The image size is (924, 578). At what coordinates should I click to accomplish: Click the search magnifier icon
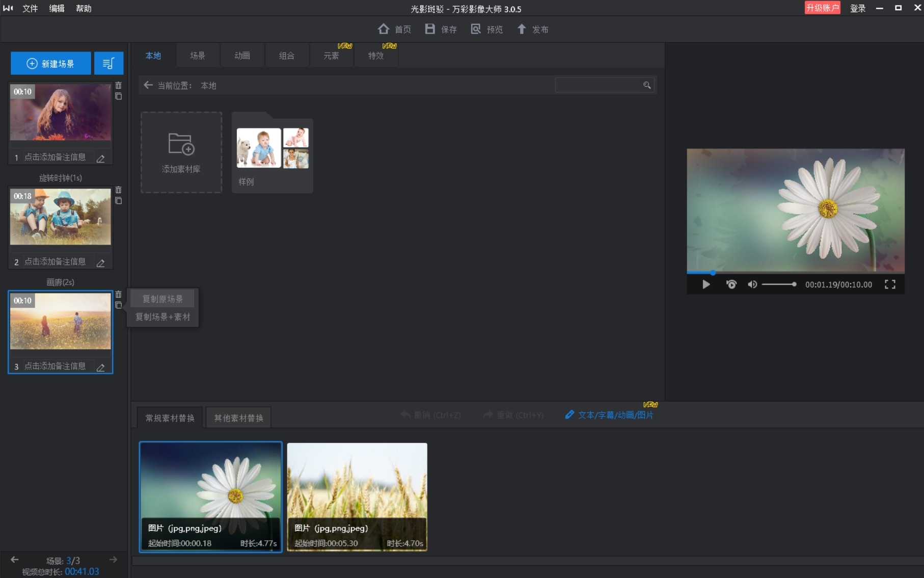pos(647,85)
